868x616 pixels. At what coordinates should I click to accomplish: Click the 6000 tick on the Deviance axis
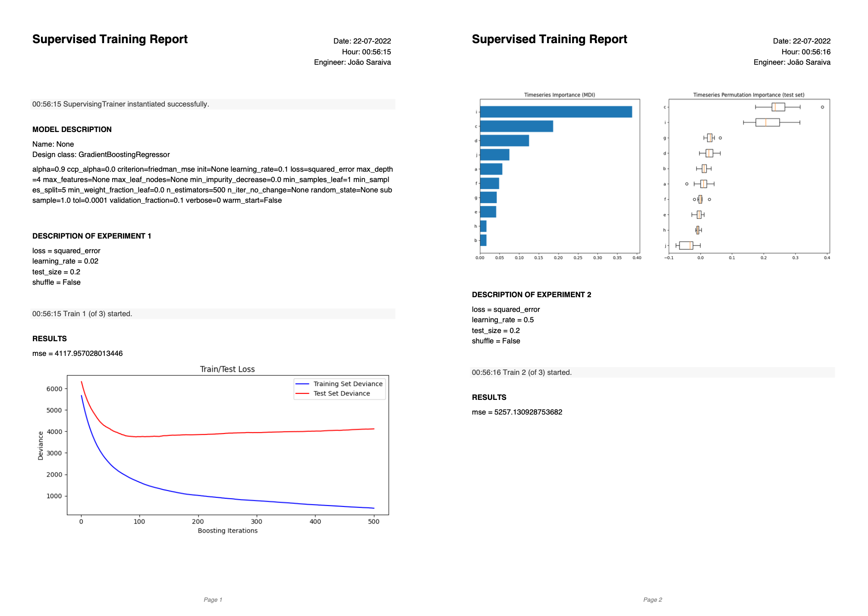pos(54,389)
